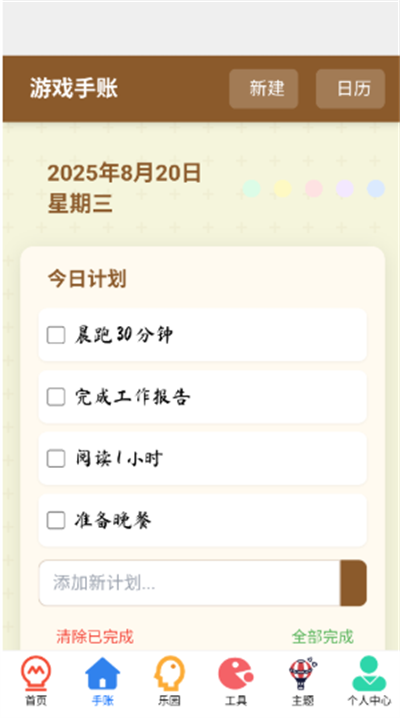Select the 全部完成 link

pyautogui.click(x=323, y=636)
